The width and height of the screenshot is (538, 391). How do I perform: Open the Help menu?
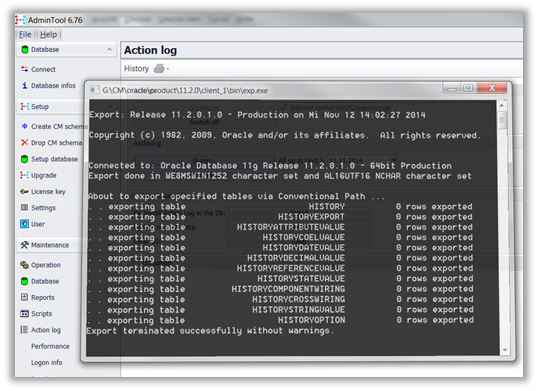[x=48, y=35]
